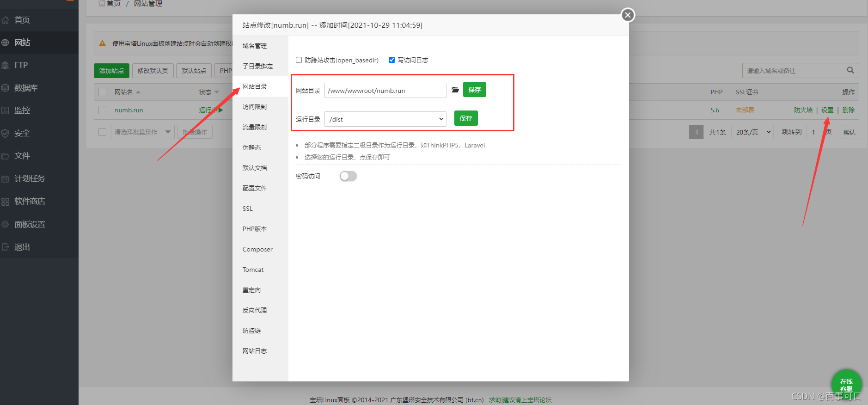The width and height of the screenshot is (868, 405).
Task: Click 默认站点 button
Action: 194,71
